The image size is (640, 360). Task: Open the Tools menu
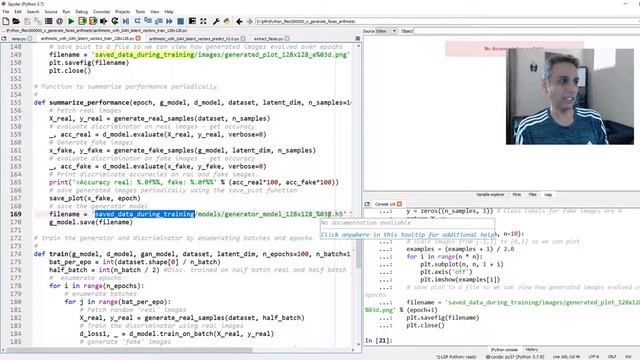coord(140,12)
